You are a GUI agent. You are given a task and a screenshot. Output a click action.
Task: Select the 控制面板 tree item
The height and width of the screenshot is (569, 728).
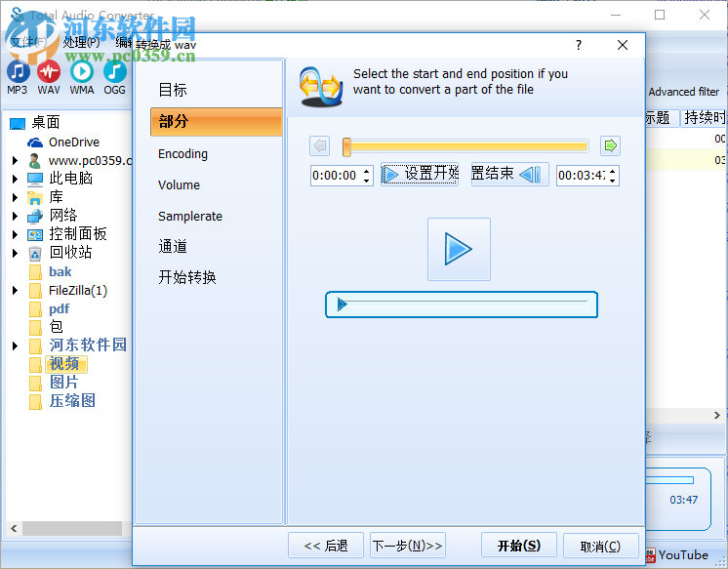click(78, 234)
